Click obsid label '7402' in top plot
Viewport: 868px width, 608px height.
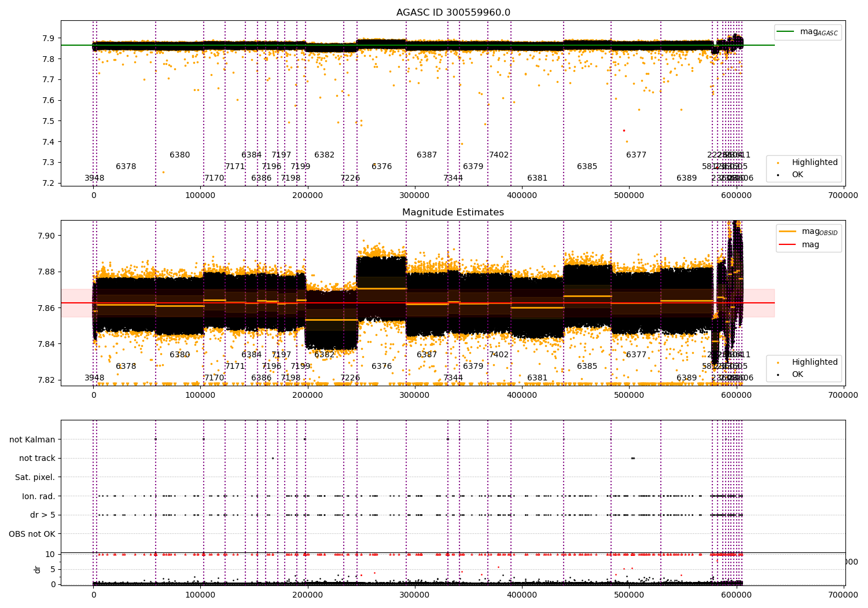(x=499, y=155)
